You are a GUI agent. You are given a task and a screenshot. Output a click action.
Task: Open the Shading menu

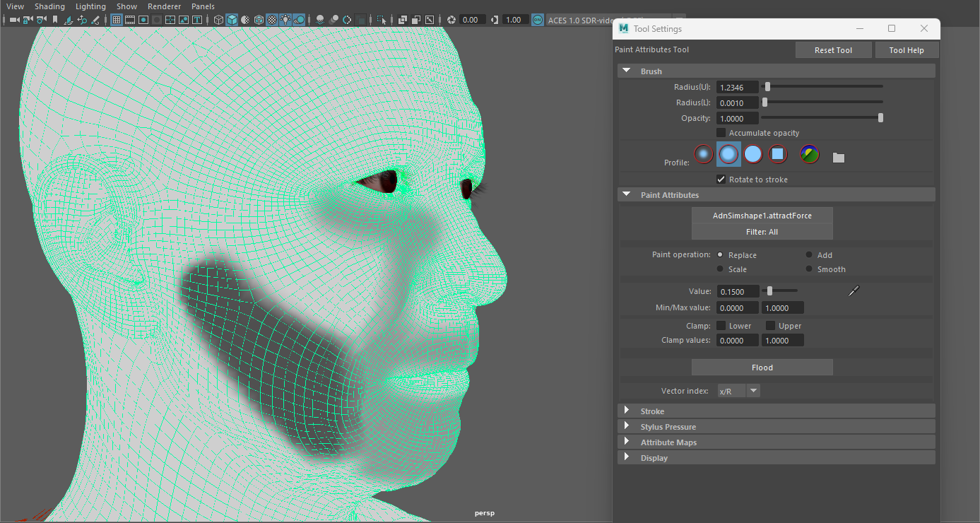pos(49,6)
